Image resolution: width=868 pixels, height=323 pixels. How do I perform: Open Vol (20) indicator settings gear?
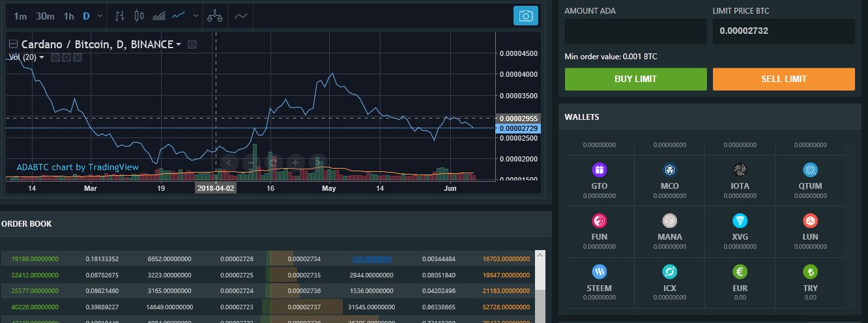tap(66, 57)
